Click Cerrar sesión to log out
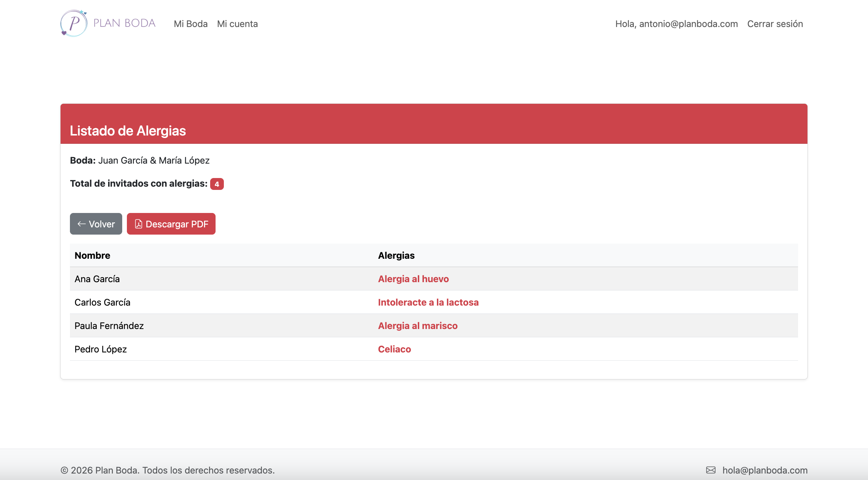The image size is (868, 480). (x=775, y=24)
